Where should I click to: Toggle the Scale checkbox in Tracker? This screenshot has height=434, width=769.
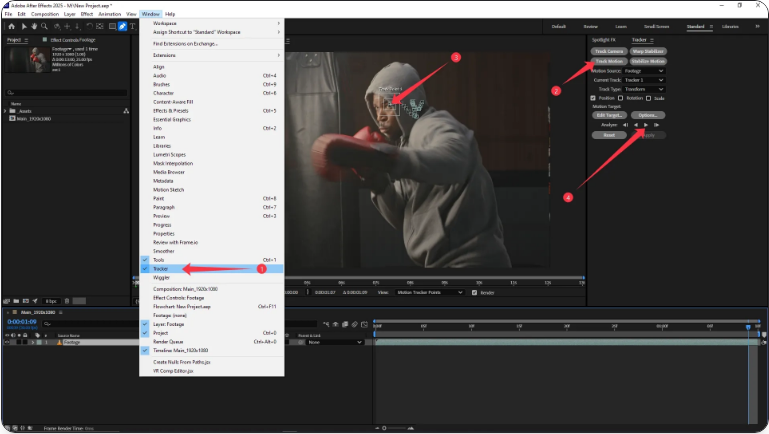(x=649, y=98)
